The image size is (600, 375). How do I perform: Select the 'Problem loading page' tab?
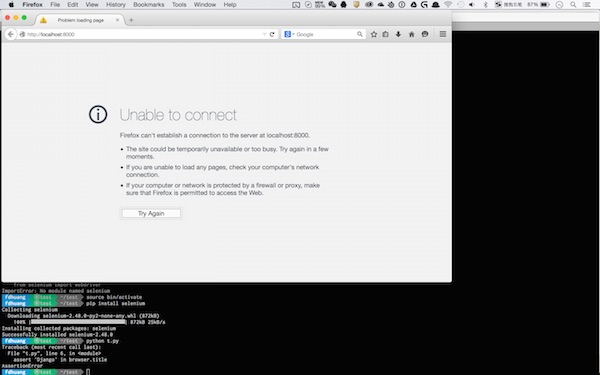80,20
